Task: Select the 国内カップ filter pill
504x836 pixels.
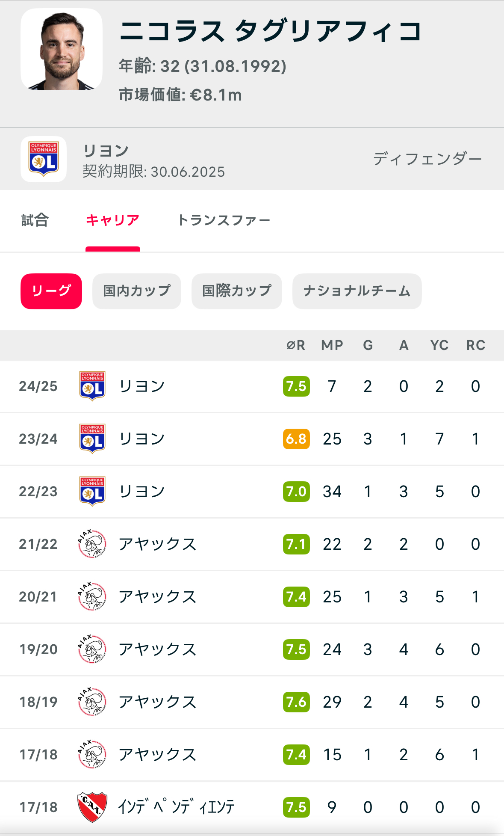Action: pyautogui.click(x=137, y=291)
